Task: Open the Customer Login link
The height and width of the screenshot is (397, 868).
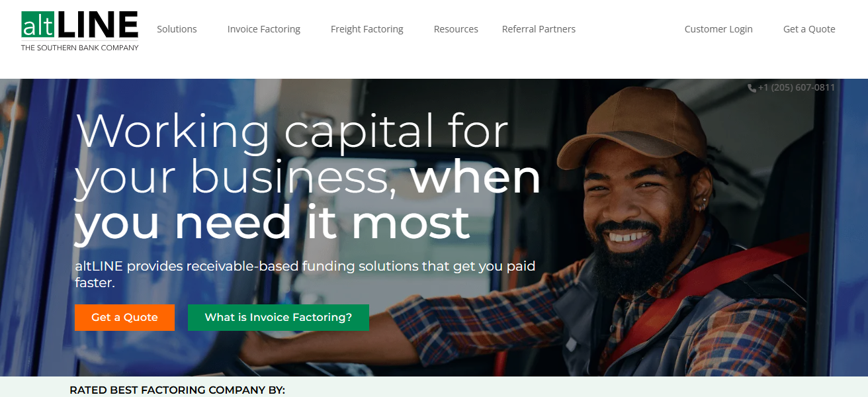Action: pos(718,29)
